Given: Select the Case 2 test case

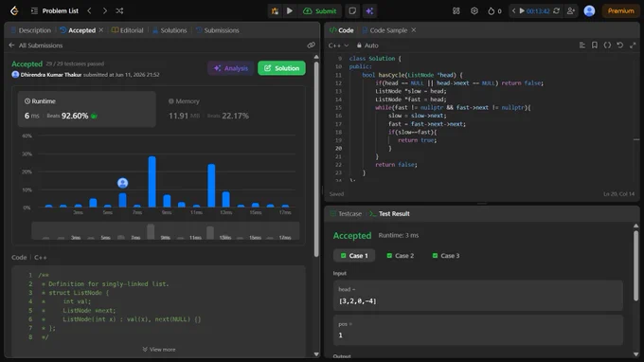Looking at the screenshot, I should coord(400,256).
